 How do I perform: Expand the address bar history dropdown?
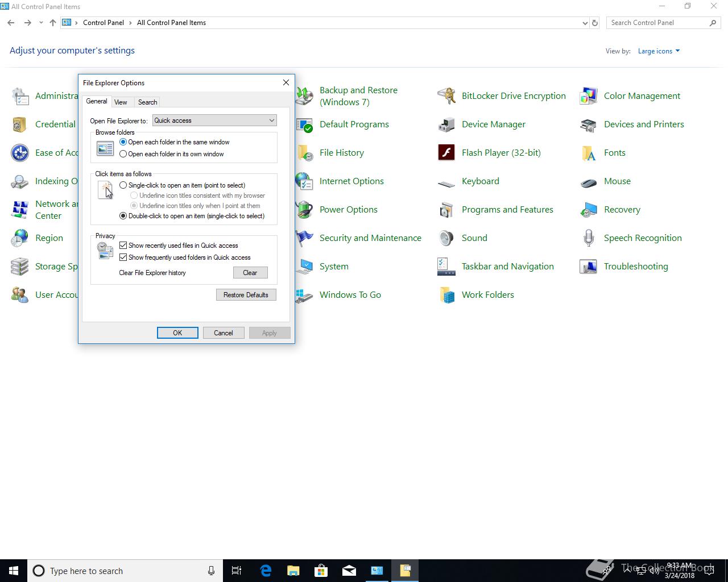[x=585, y=23]
